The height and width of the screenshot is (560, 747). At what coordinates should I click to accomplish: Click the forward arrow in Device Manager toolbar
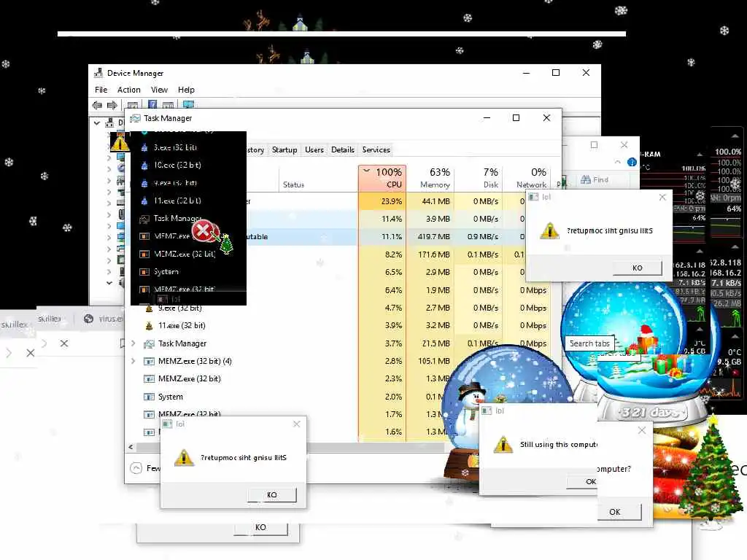pyautogui.click(x=112, y=105)
